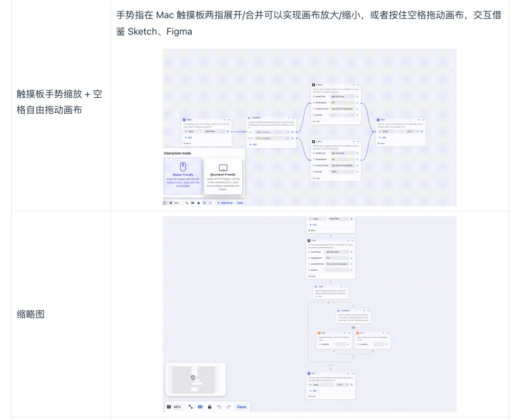Toggle the unlock icon in lower toolbar
Viewport: 523px width, 420px height.
click(x=210, y=406)
